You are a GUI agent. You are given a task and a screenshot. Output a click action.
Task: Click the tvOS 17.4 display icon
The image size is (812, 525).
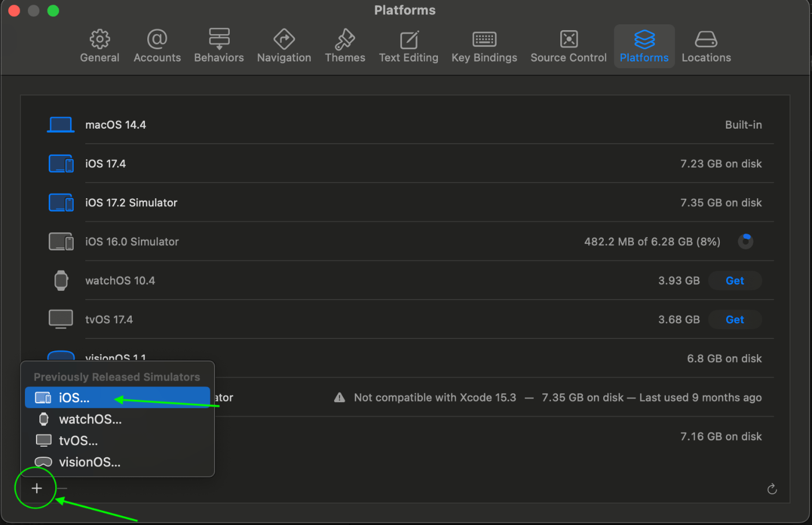coord(61,319)
